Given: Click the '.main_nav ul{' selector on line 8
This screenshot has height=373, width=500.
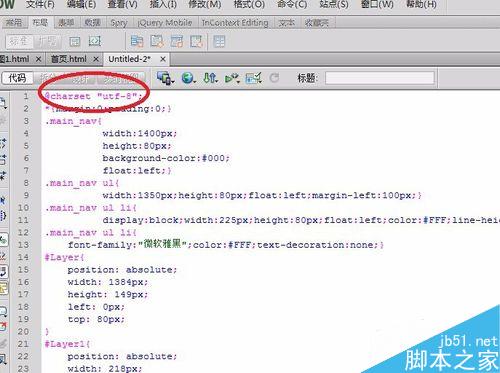Looking at the screenshot, I should click(82, 183).
